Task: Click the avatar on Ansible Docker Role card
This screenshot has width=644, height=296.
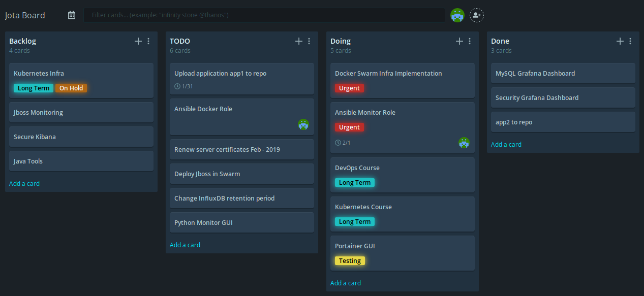Action: point(303,124)
